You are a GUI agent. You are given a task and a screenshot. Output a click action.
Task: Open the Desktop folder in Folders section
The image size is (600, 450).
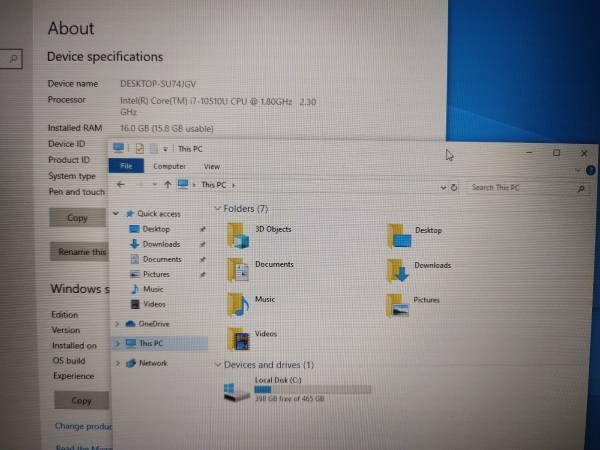point(399,236)
